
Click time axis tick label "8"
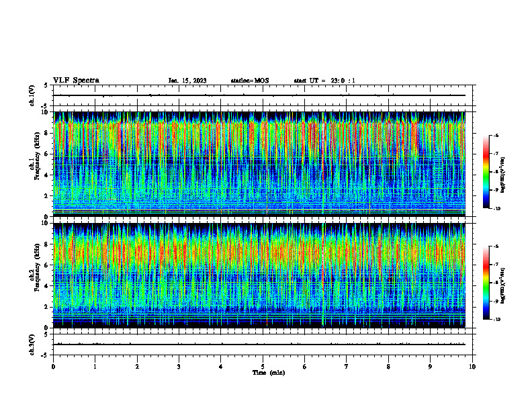(388, 367)
